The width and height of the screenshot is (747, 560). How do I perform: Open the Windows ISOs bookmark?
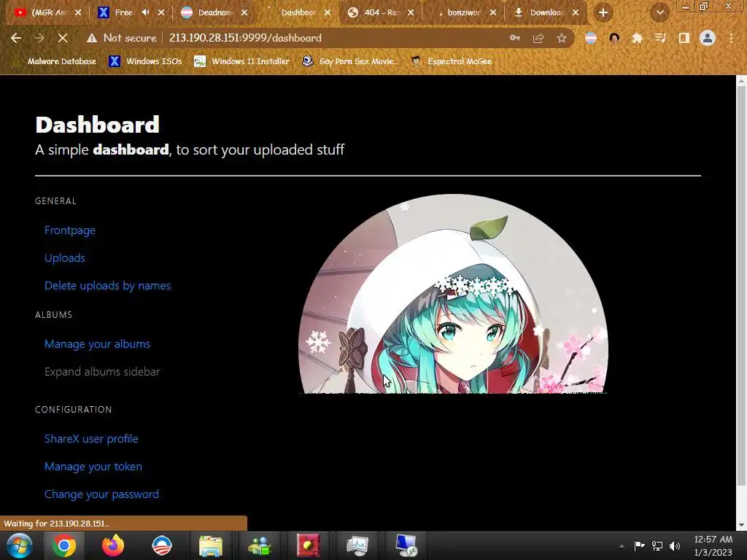(145, 61)
